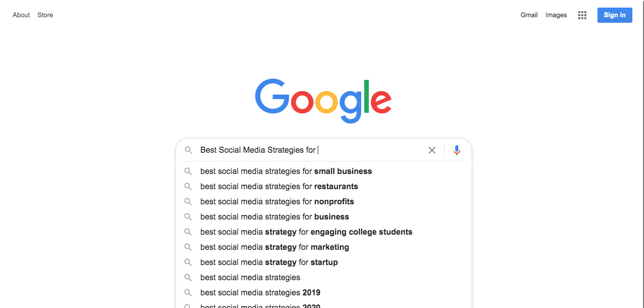Click the magnifier icon inside the search box
The width and height of the screenshot is (644, 308).
(188, 150)
